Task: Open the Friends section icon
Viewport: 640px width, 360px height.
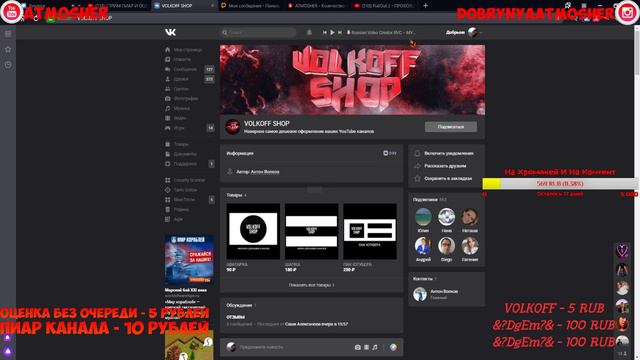Action: pos(167,79)
